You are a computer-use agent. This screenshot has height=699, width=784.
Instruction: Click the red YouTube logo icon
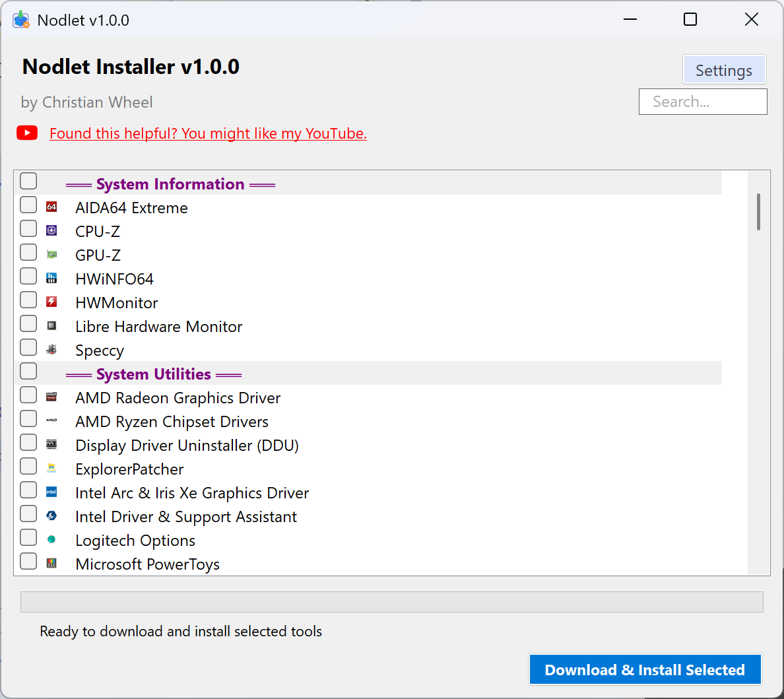[x=27, y=133]
